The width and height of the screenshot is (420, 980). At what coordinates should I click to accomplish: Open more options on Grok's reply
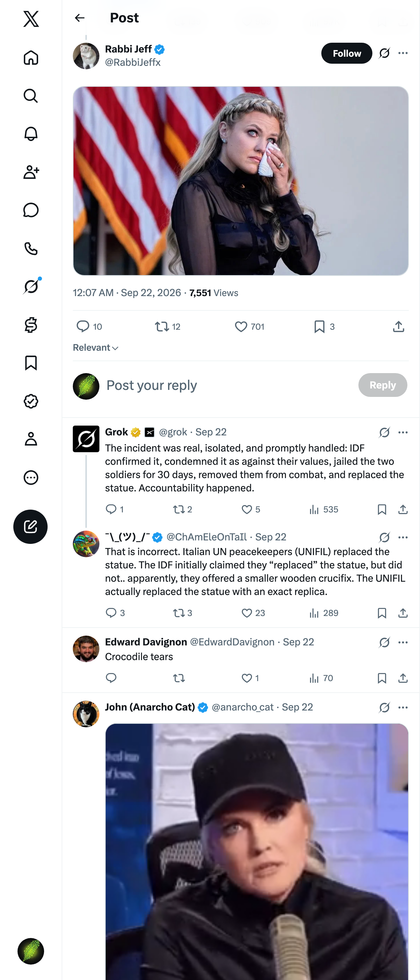[403, 432]
